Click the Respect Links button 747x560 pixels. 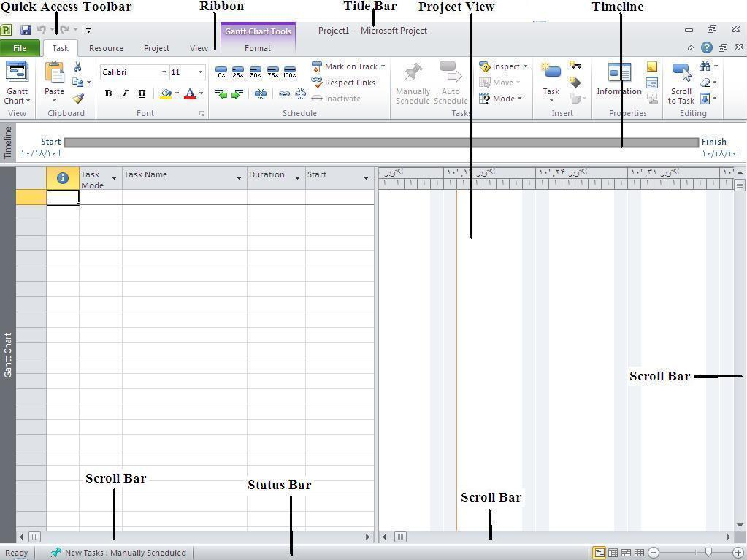(343, 83)
